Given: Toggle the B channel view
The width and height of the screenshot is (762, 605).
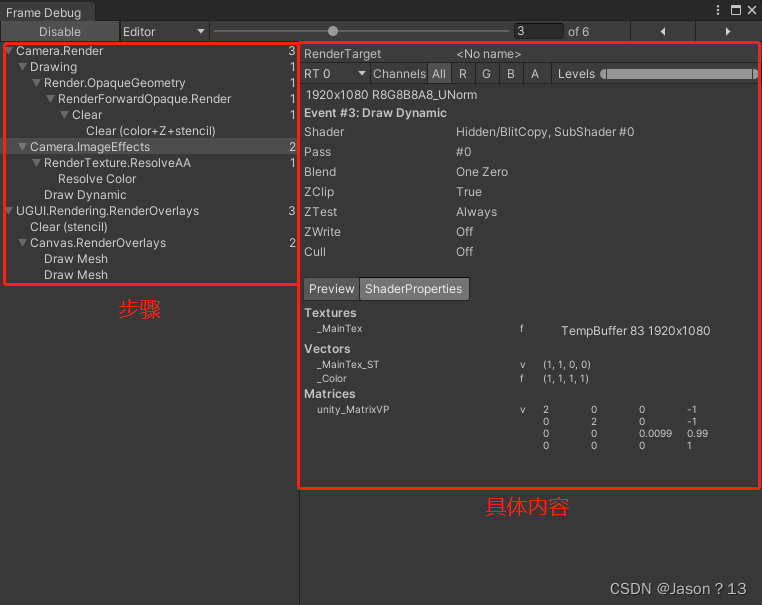Looking at the screenshot, I should (511, 74).
